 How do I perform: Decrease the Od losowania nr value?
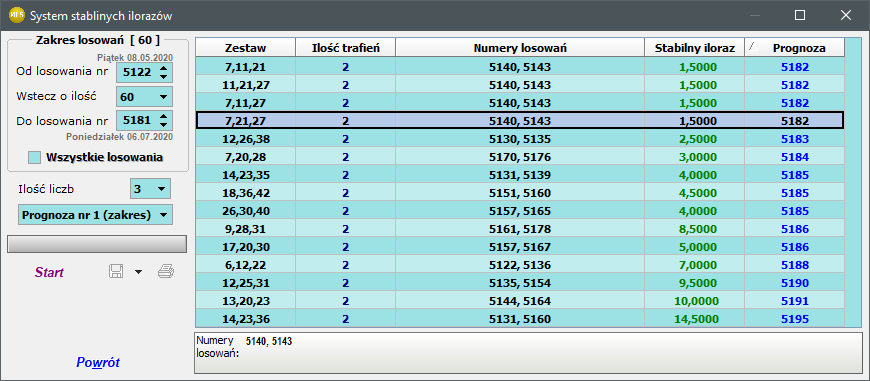pos(163,77)
